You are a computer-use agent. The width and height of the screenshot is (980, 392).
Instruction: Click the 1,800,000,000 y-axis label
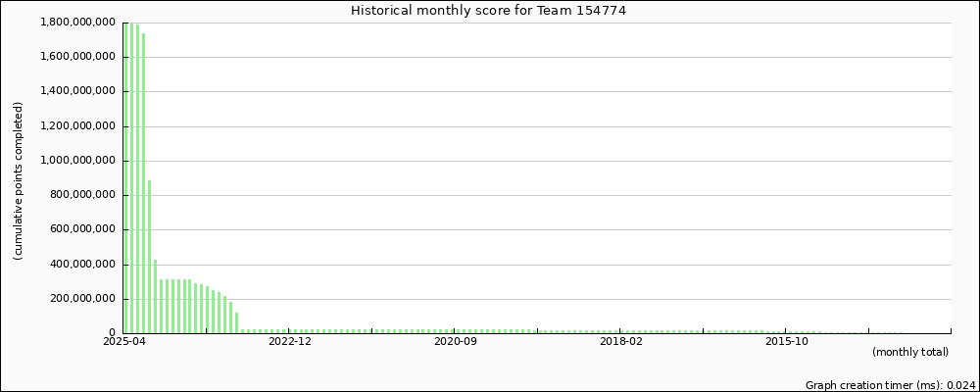click(x=78, y=23)
